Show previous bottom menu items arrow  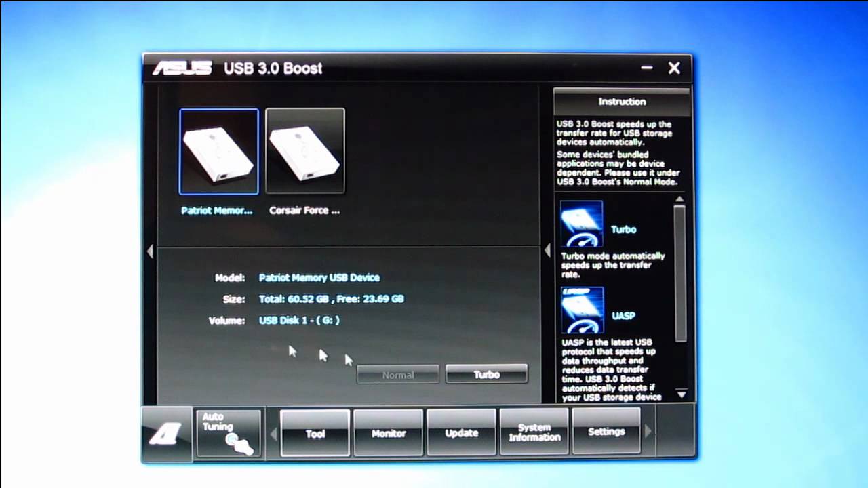(x=273, y=433)
